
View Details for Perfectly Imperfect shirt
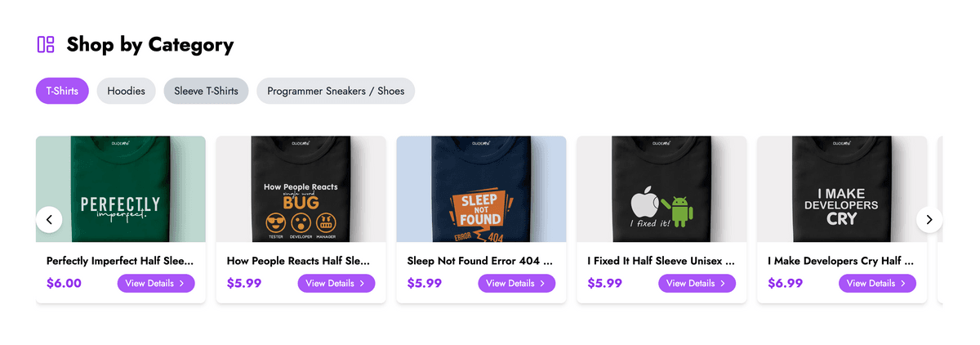(x=156, y=284)
